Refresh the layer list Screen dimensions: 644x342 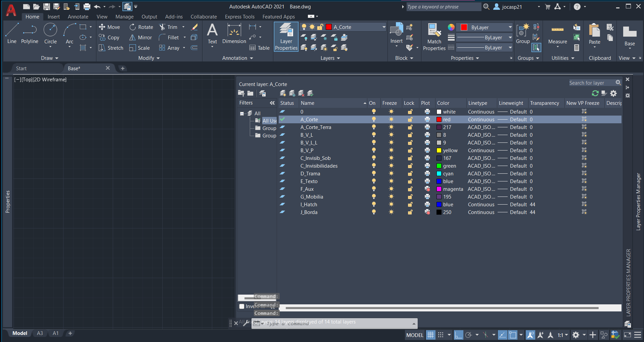pyautogui.click(x=595, y=93)
